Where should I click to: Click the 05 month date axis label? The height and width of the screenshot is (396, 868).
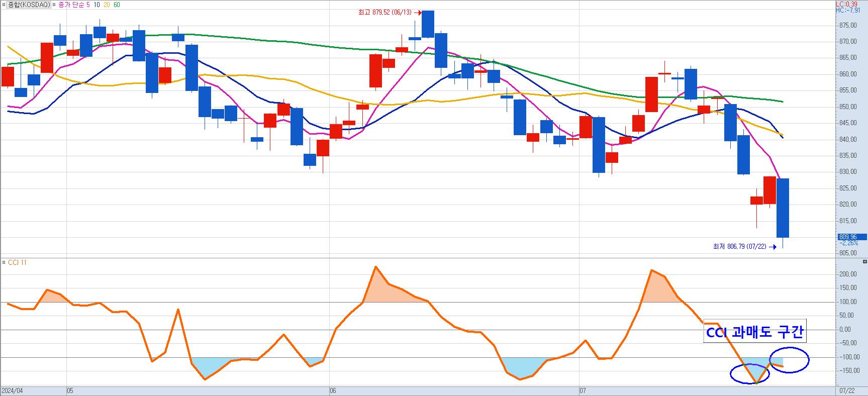tap(70, 390)
